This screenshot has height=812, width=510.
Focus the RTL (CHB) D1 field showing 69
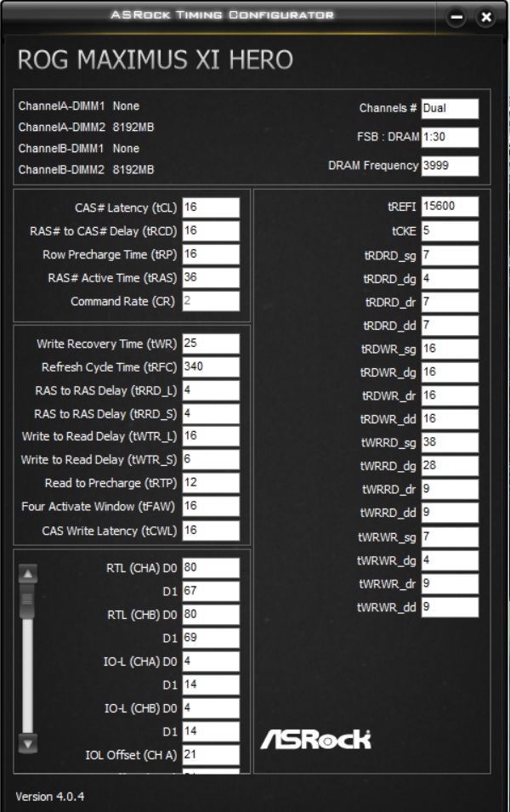tap(211, 638)
